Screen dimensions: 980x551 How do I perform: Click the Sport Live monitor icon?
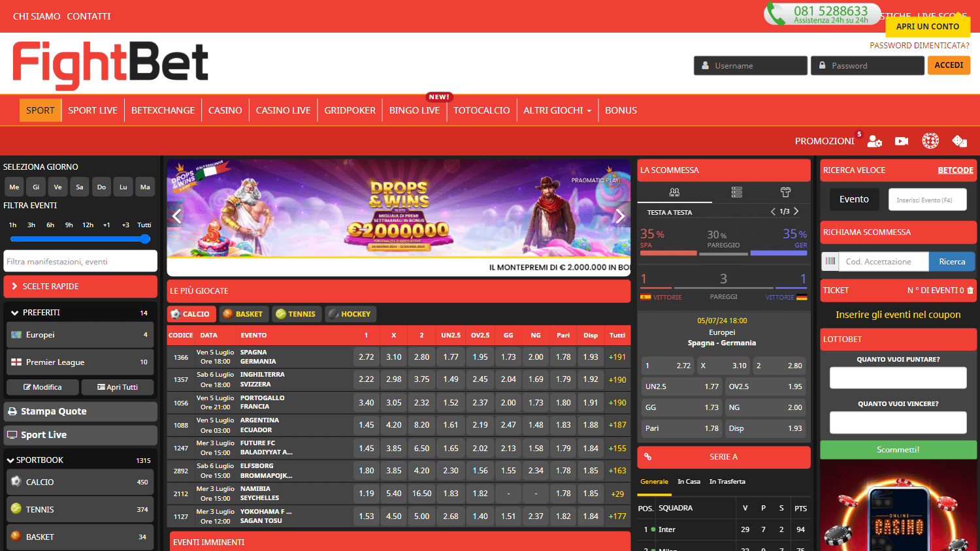[12, 435]
